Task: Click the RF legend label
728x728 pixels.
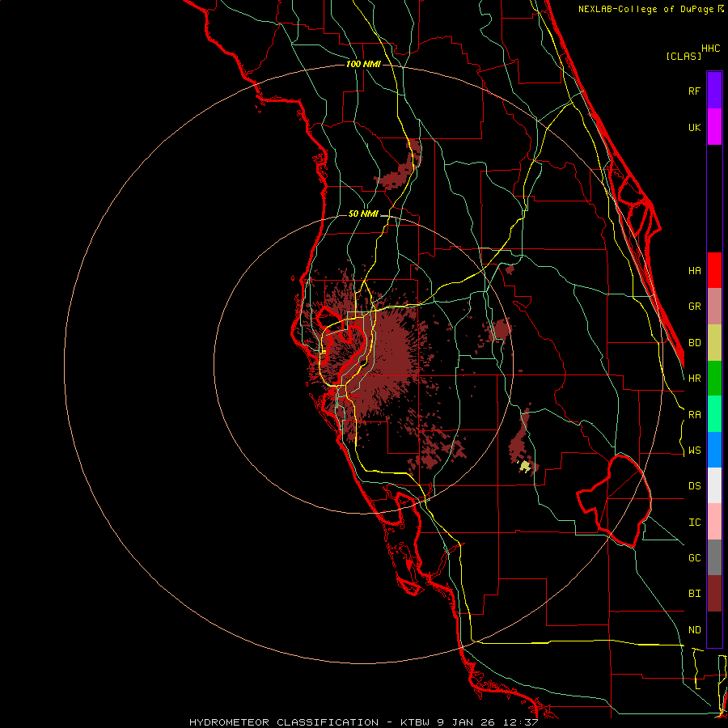Action: (x=694, y=91)
